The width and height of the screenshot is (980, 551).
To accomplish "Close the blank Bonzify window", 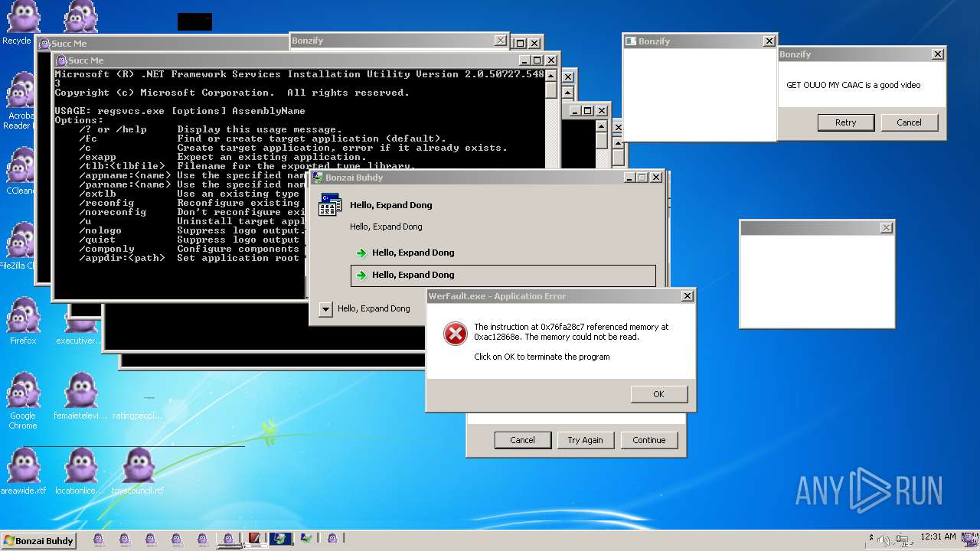I will point(769,41).
